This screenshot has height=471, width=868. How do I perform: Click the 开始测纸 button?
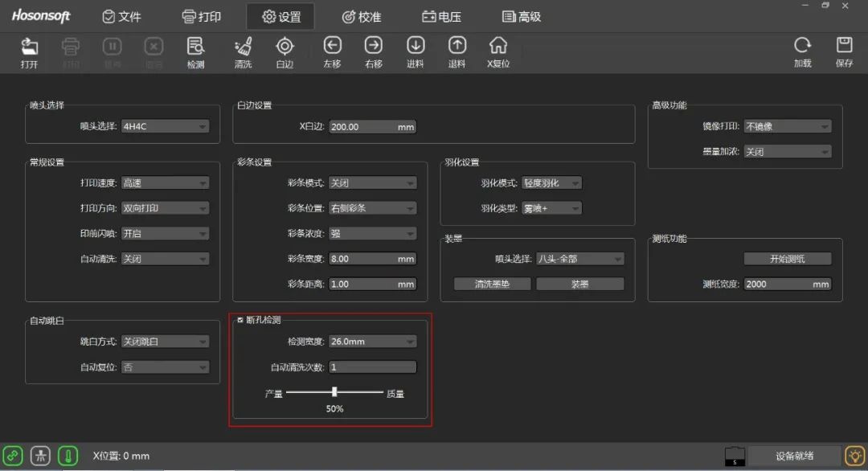pyautogui.click(x=787, y=259)
